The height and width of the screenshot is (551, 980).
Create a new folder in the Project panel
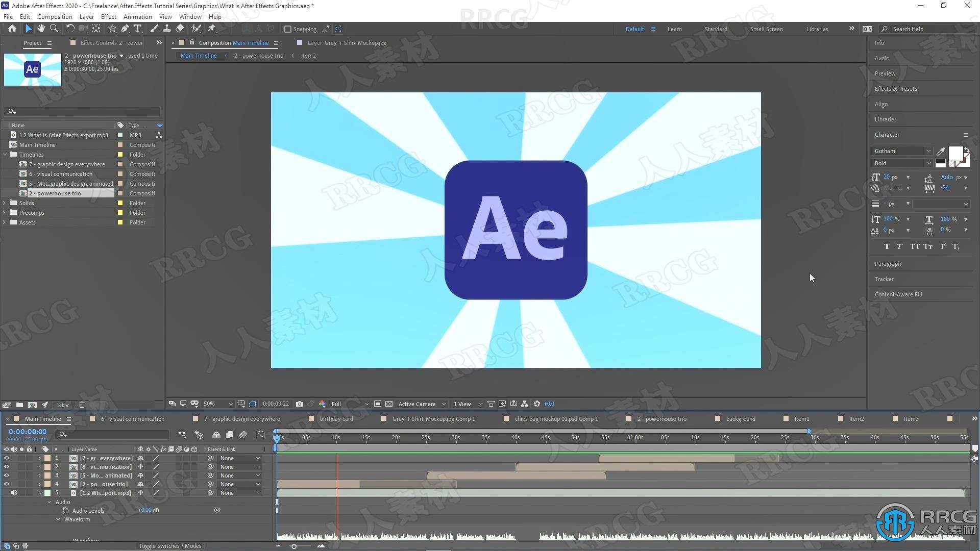point(19,405)
